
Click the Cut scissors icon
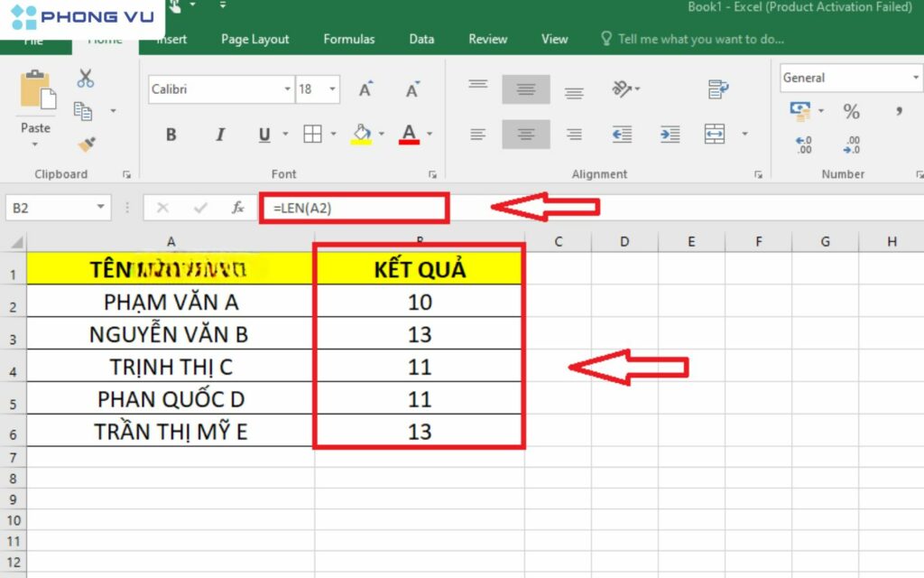click(86, 79)
